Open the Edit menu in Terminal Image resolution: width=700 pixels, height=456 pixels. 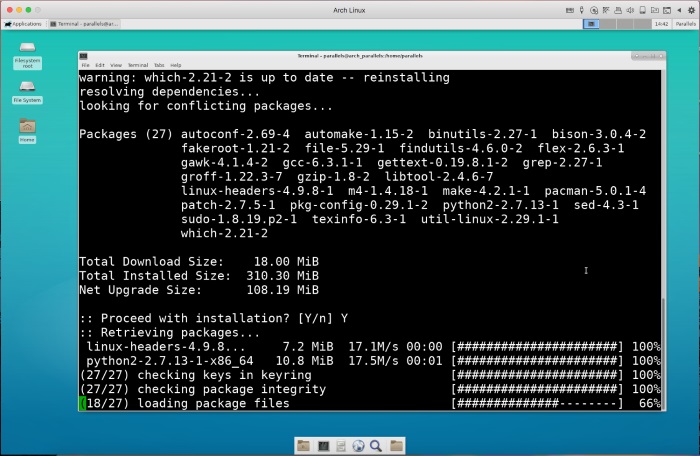point(100,65)
